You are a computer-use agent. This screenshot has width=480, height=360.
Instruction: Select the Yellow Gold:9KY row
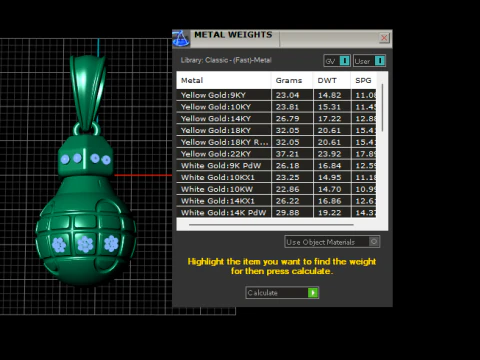276,95
